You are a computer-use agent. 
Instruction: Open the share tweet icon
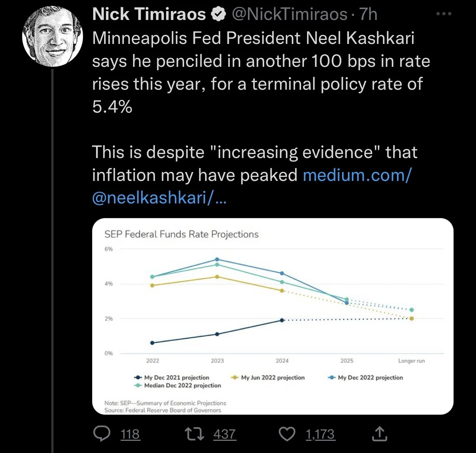pyautogui.click(x=379, y=434)
